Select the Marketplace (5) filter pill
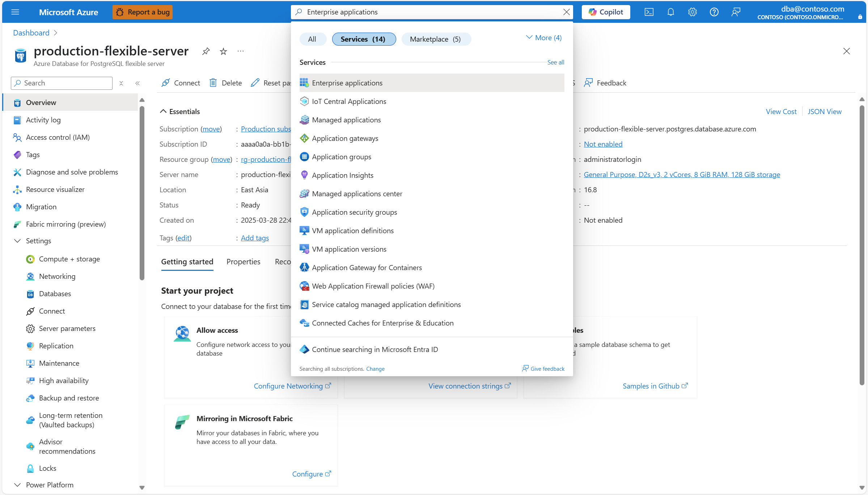This screenshot has height=495, width=868. pyautogui.click(x=436, y=39)
